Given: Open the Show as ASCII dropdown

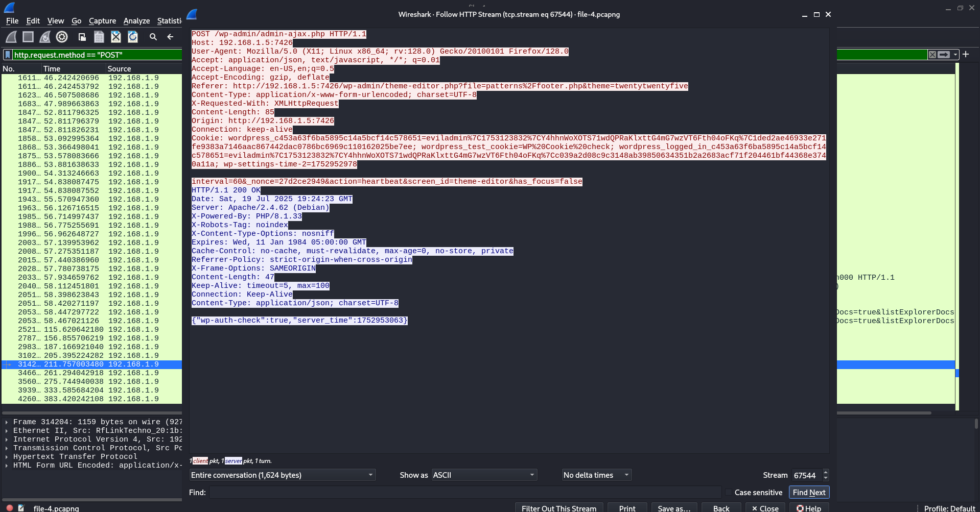Looking at the screenshot, I should pyautogui.click(x=484, y=475).
